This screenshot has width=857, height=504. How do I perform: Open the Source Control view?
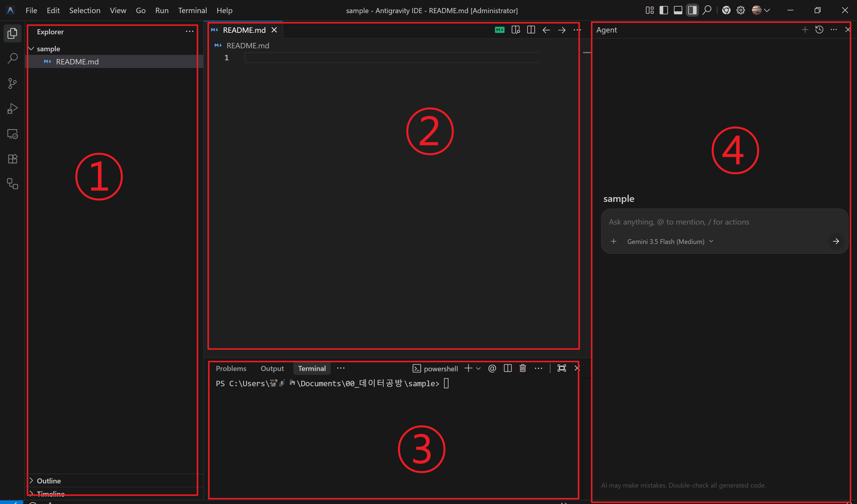tap(13, 83)
